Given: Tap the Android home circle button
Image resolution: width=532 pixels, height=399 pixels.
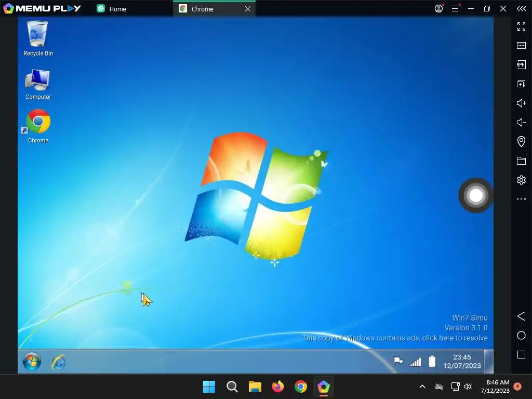Looking at the screenshot, I should (x=521, y=336).
